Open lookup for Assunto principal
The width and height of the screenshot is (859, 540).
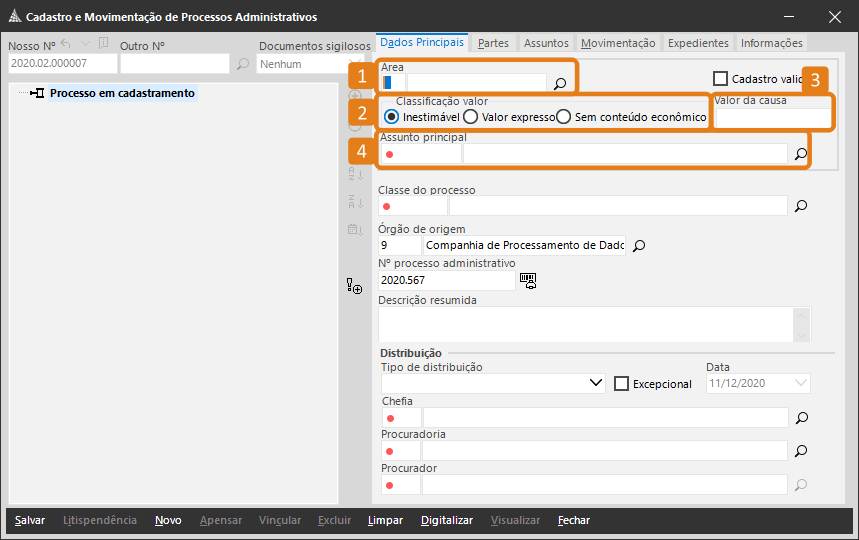800,155
